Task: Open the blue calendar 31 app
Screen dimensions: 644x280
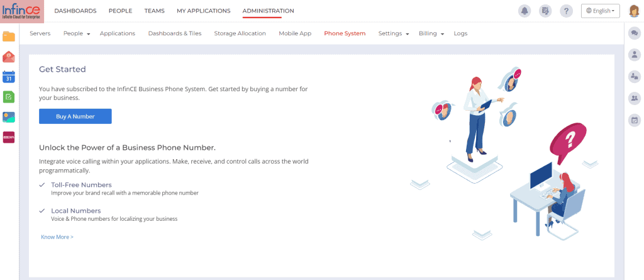Action: pyautogui.click(x=9, y=77)
